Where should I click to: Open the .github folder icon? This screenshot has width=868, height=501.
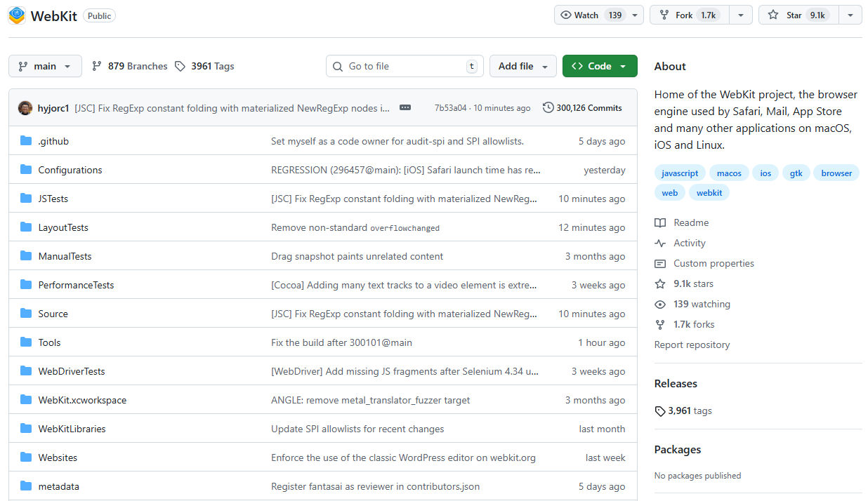[26, 141]
